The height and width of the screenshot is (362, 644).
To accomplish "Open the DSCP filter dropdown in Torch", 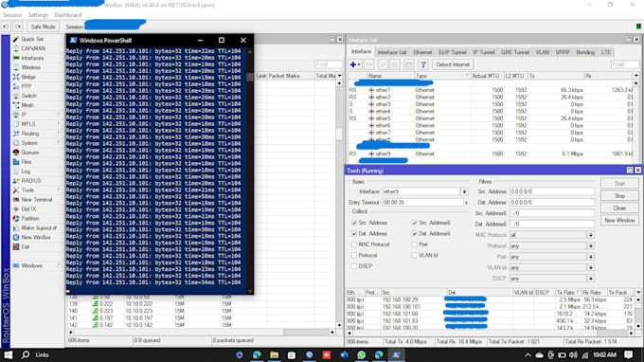I will 591,279.
